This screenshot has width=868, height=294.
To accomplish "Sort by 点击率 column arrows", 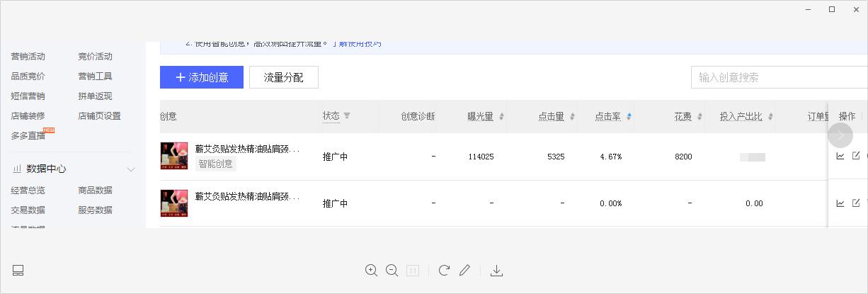I will (x=629, y=116).
